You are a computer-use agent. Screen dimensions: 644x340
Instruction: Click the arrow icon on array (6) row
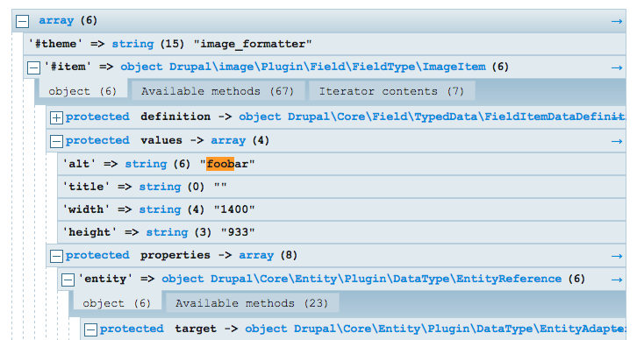click(x=617, y=21)
